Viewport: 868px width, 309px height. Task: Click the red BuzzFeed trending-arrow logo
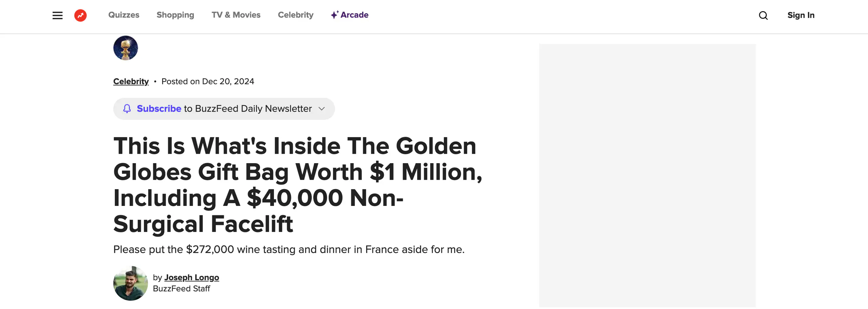(x=80, y=15)
